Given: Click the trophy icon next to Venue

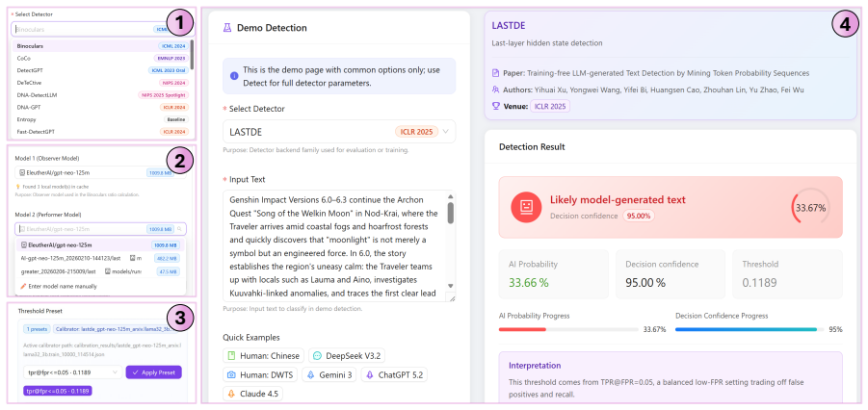Looking at the screenshot, I should tap(496, 106).
